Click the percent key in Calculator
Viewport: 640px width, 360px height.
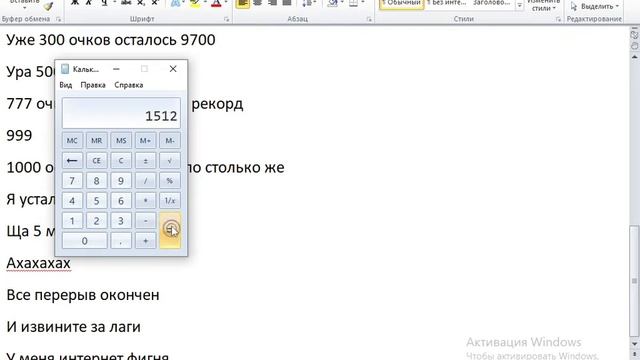tap(170, 181)
